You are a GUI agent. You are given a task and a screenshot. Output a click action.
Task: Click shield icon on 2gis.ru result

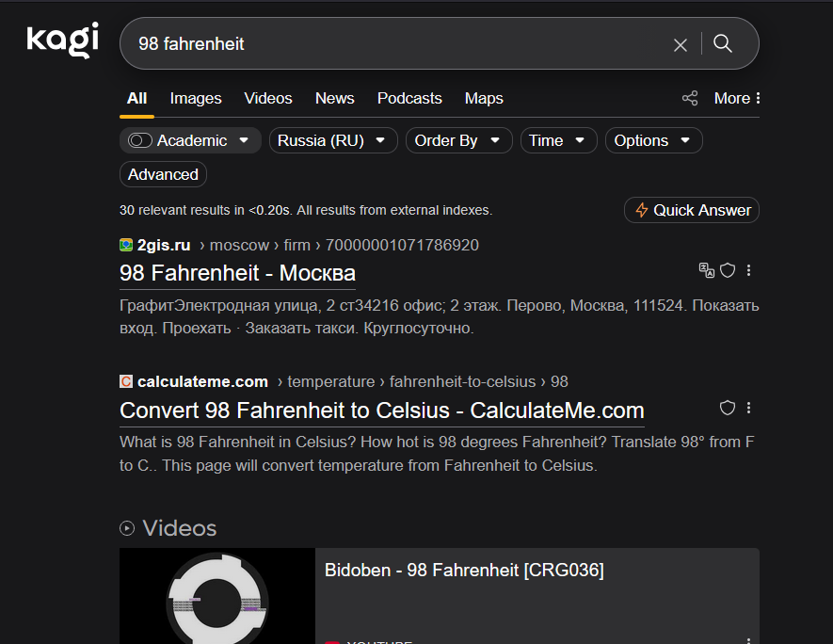click(x=728, y=270)
